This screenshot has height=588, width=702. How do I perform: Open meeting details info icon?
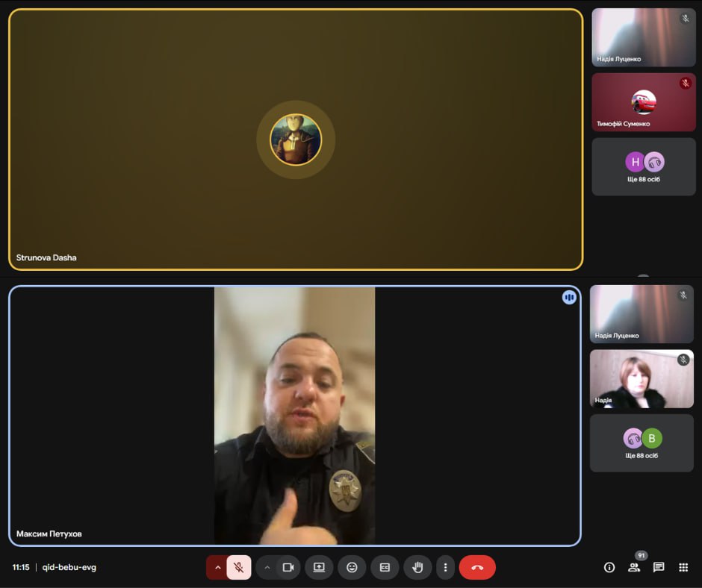pyautogui.click(x=609, y=567)
